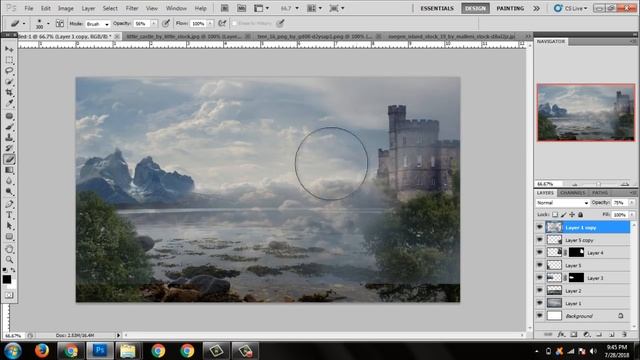
Task: Hide Layer 4 visibility eye
Action: 540,253
